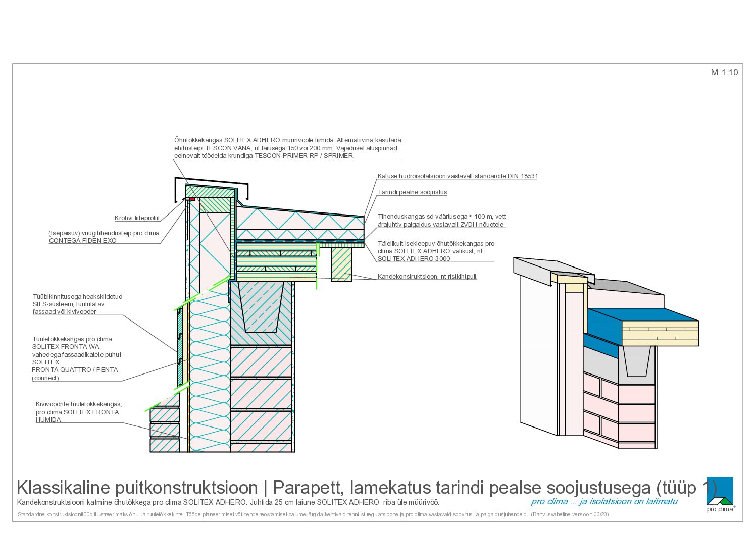
Task: Click the 'Krohvi liiteprofiil' label
Action: pos(137,218)
